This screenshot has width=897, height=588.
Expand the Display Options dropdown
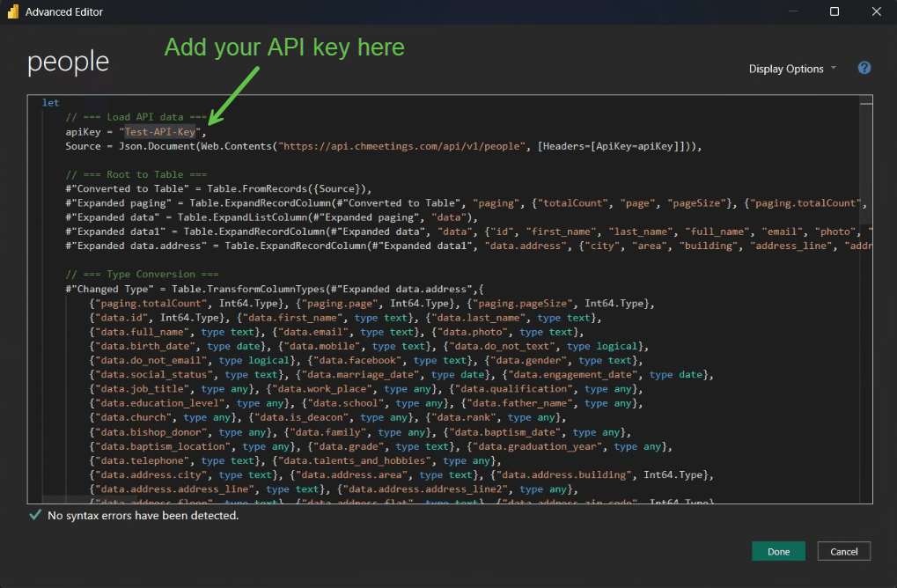pos(792,69)
